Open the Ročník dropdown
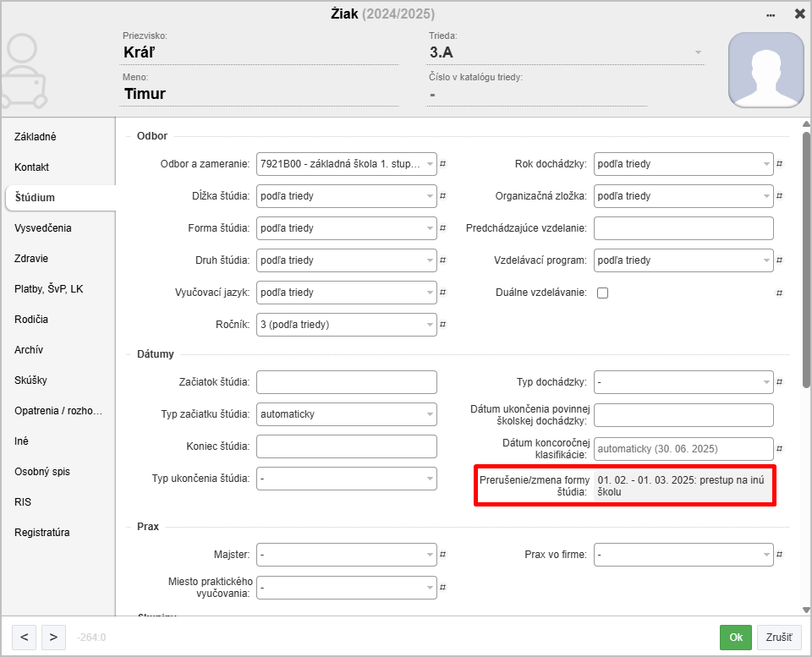Viewport: 812px width, 657px height. [x=347, y=325]
